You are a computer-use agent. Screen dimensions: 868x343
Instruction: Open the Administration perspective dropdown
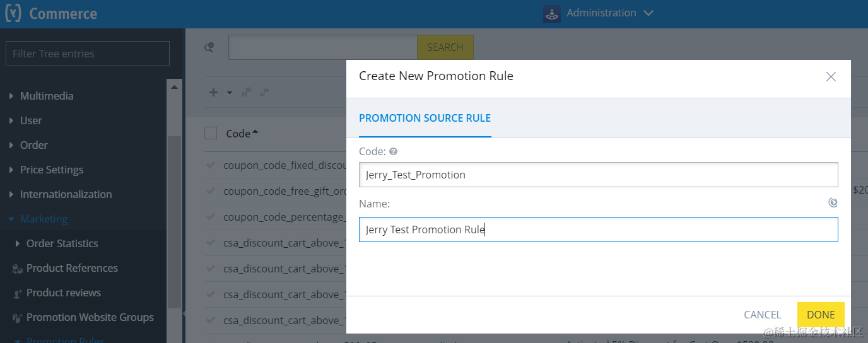[648, 13]
